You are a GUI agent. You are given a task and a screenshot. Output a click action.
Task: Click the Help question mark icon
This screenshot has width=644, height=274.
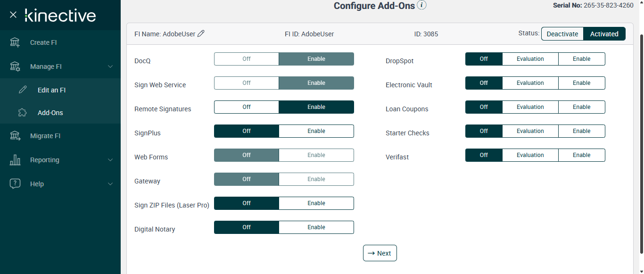coord(15,184)
